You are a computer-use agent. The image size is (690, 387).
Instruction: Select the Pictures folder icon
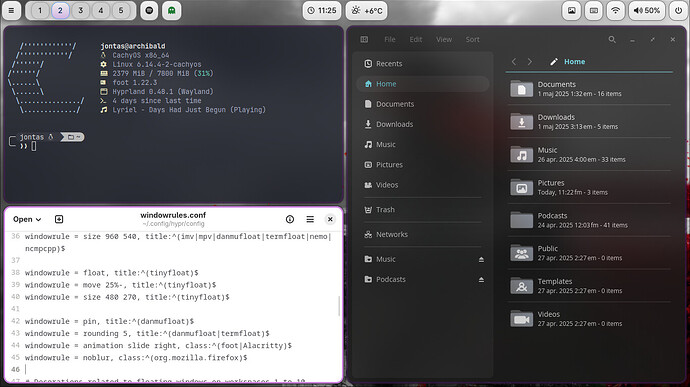coord(521,187)
